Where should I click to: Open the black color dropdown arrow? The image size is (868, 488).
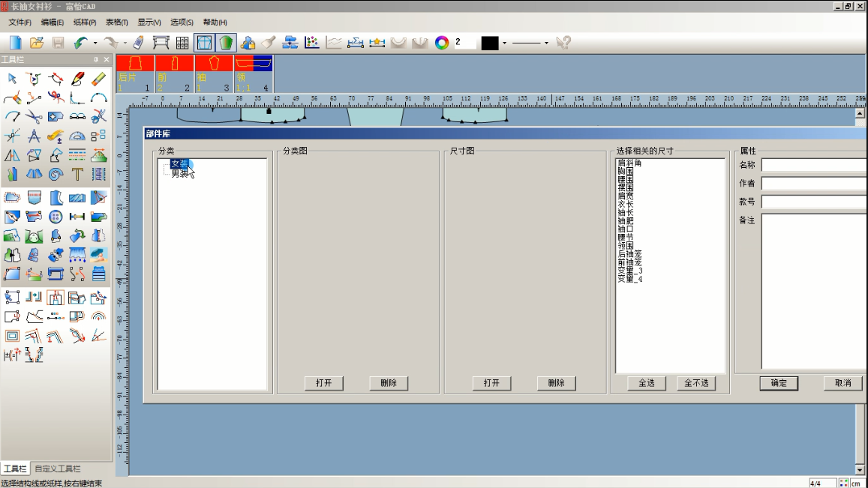click(x=504, y=43)
